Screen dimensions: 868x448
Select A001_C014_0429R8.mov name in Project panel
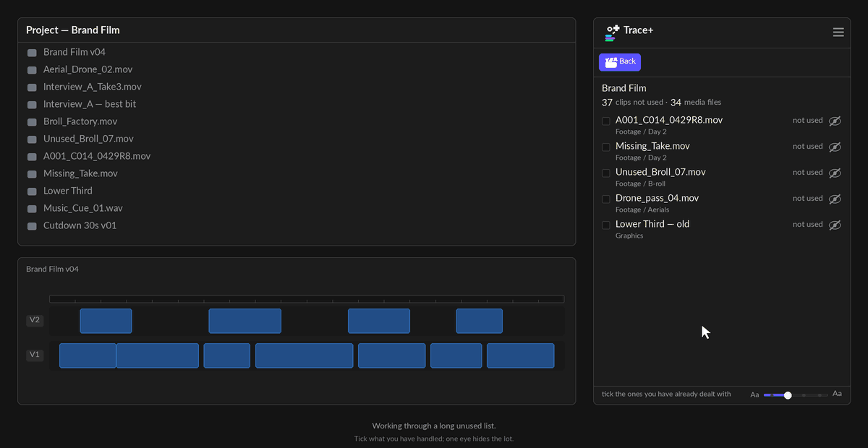click(97, 156)
